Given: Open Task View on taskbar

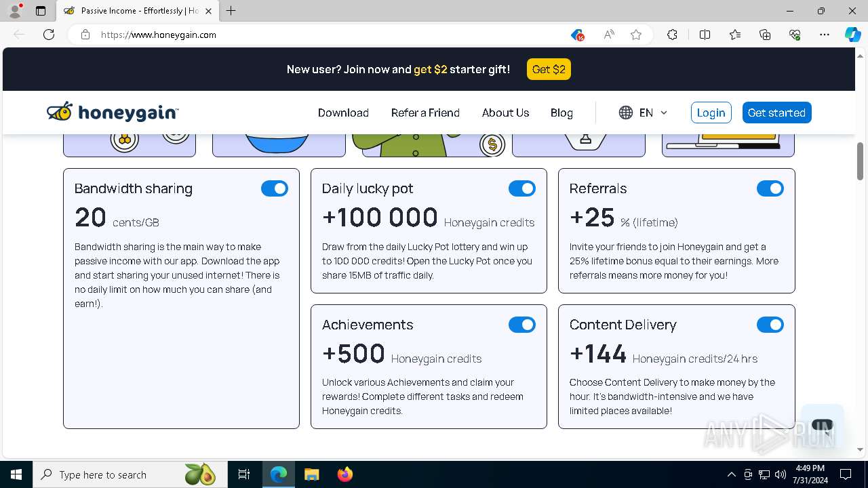Looking at the screenshot, I should click(x=244, y=474).
